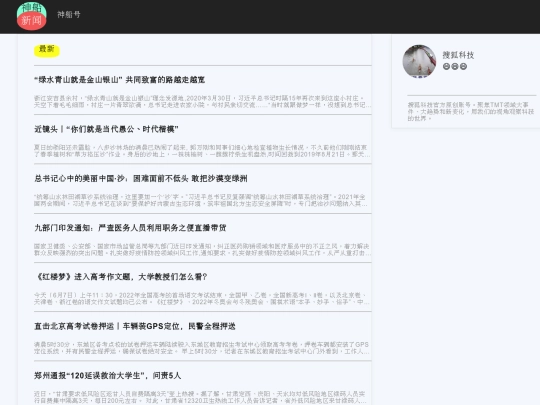Open article 直击北京高考试卷押运
540x405 pixels.
tap(135, 326)
